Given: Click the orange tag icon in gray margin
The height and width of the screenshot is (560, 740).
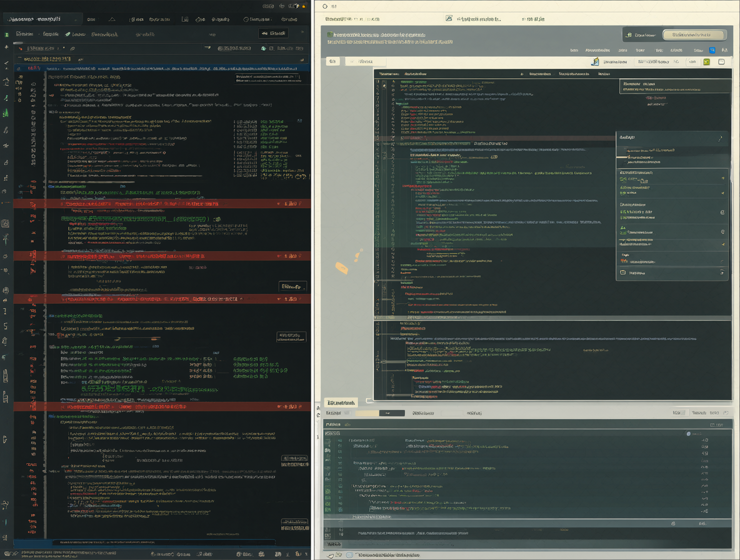Looking at the screenshot, I should pyautogui.click(x=342, y=269).
